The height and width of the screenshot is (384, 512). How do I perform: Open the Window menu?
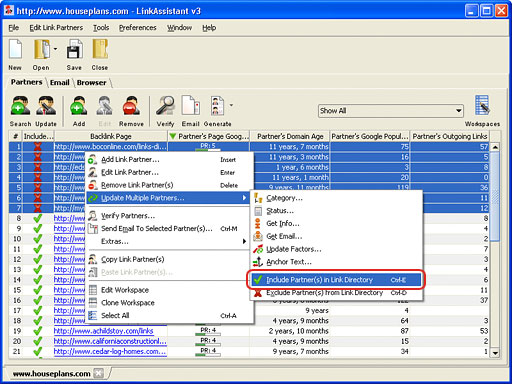pyautogui.click(x=179, y=28)
